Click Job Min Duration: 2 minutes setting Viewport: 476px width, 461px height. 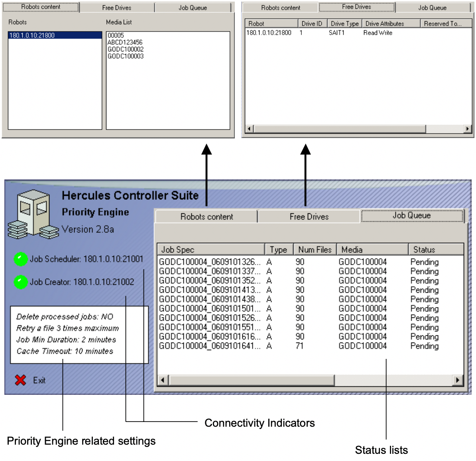point(66,339)
